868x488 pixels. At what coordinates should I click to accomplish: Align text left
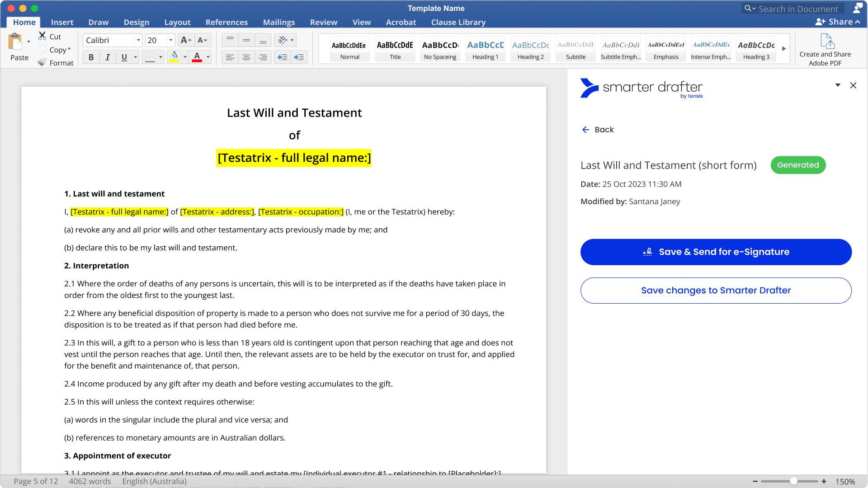pos(230,57)
